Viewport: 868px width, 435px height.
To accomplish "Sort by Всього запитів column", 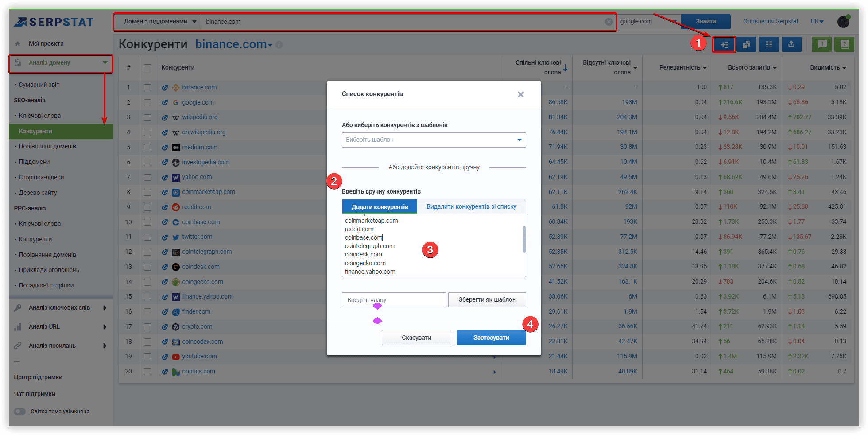I will point(752,68).
